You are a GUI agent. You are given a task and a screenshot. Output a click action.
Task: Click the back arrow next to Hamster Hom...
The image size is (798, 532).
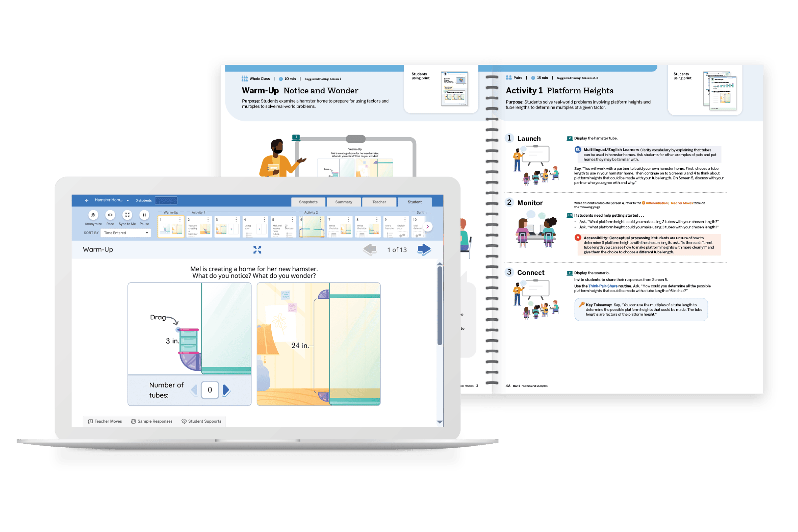pyautogui.click(x=86, y=200)
